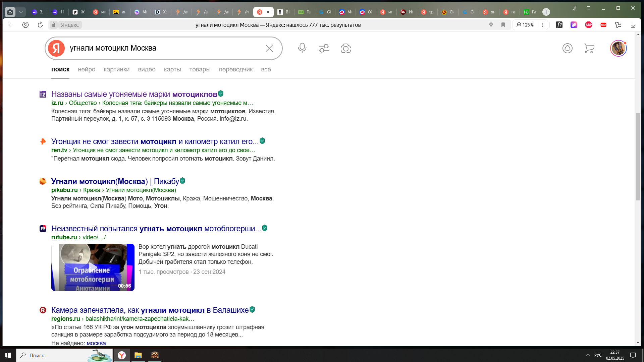The width and height of the screenshot is (644, 362).
Task: Open the Балашиха camera article link
Action: pos(150,310)
